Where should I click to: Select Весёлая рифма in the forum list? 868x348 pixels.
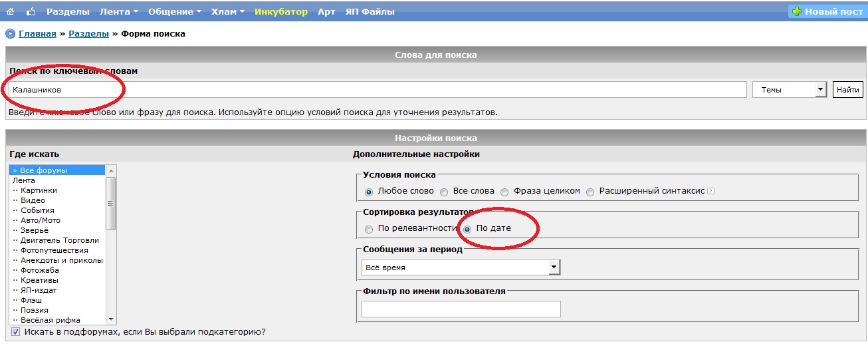[x=58, y=320]
